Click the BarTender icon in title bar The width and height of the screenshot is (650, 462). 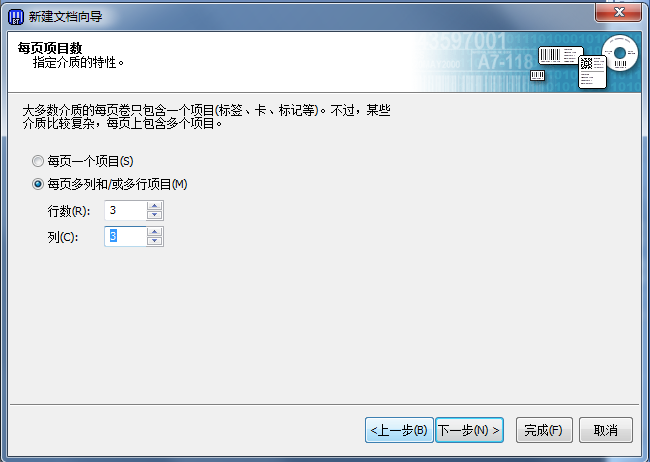tap(15, 17)
